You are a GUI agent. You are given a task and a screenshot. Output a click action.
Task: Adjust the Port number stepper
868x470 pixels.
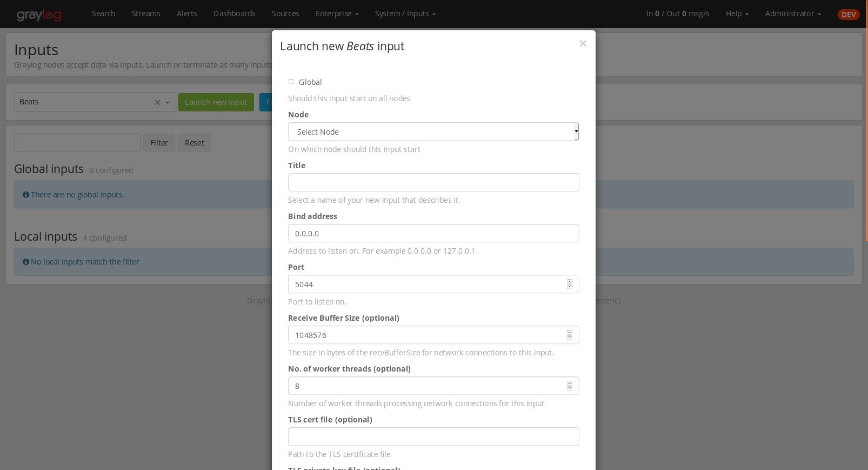[569, 284]
